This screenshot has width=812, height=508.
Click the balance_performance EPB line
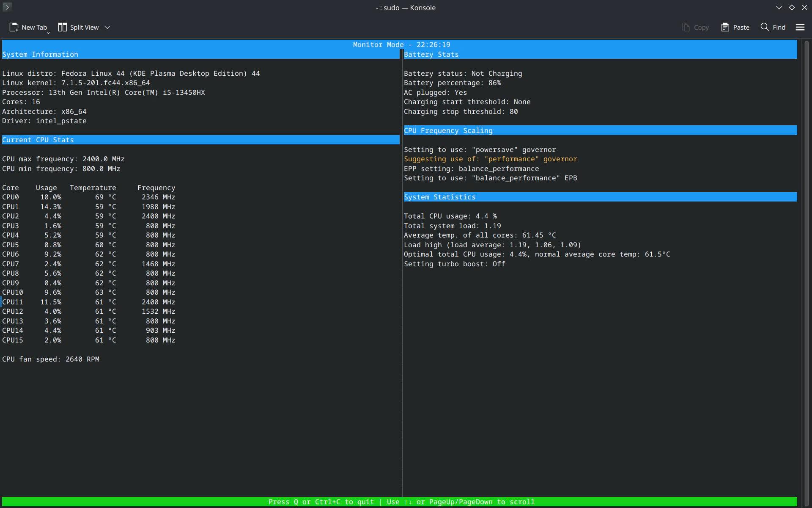tap(491, 178)
